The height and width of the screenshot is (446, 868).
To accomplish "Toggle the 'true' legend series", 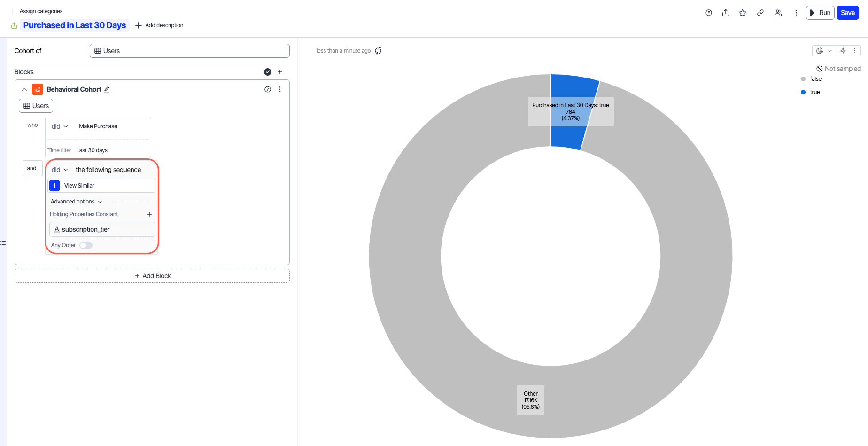I will [x=814, y=92].
